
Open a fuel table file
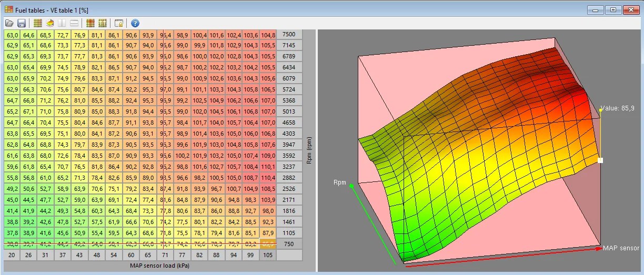9,23
